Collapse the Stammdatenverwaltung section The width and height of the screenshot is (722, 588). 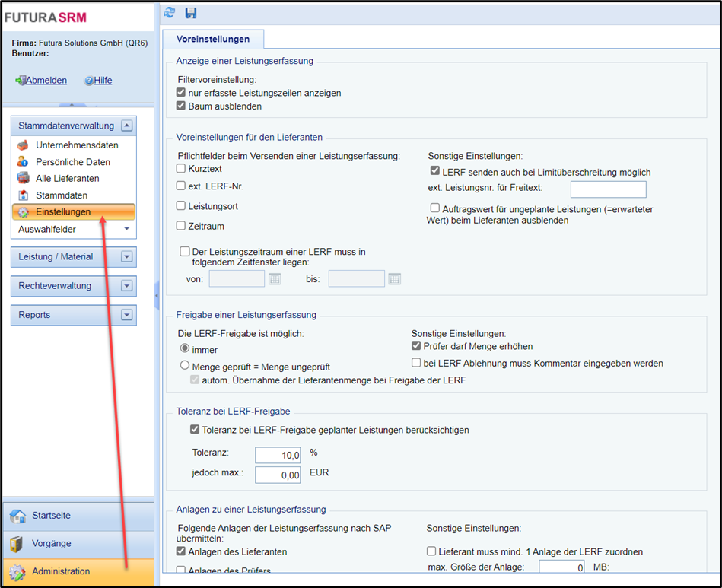[x=127, y=126]
